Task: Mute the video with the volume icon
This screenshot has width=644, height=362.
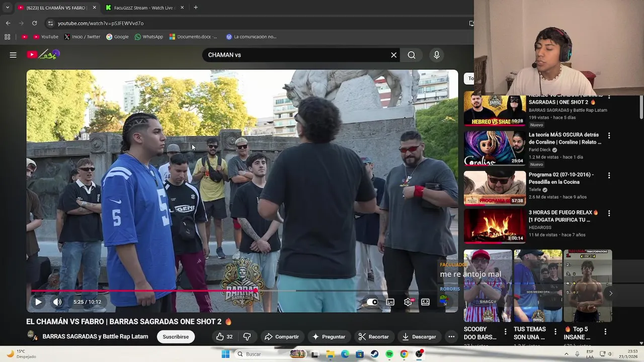Action: [57, 302]
